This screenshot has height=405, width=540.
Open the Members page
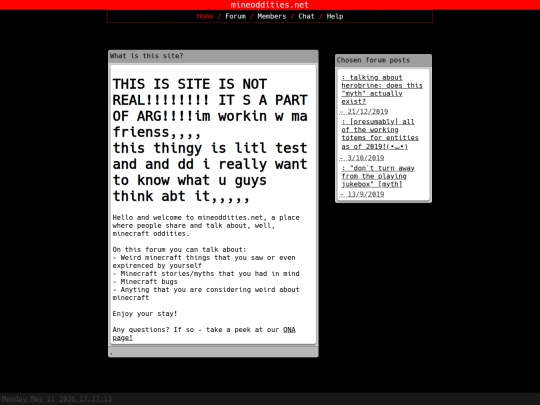pos(272,16)
